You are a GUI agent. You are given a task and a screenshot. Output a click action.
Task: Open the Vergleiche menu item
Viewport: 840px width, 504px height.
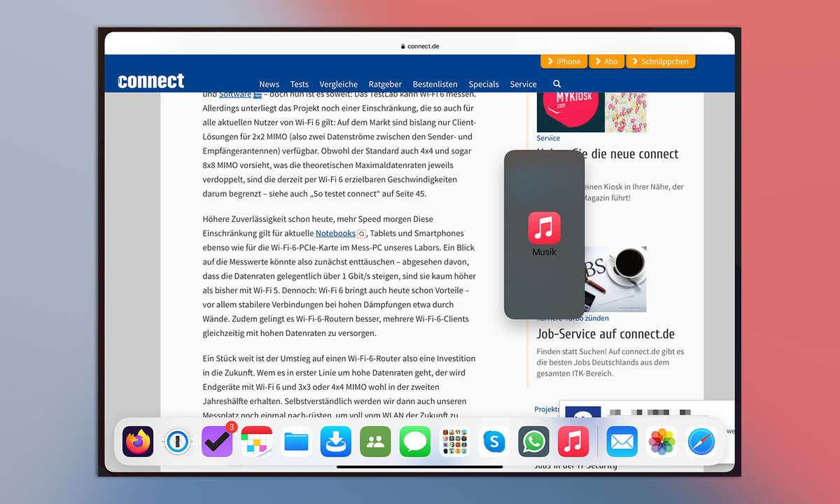tap(339, 84)
